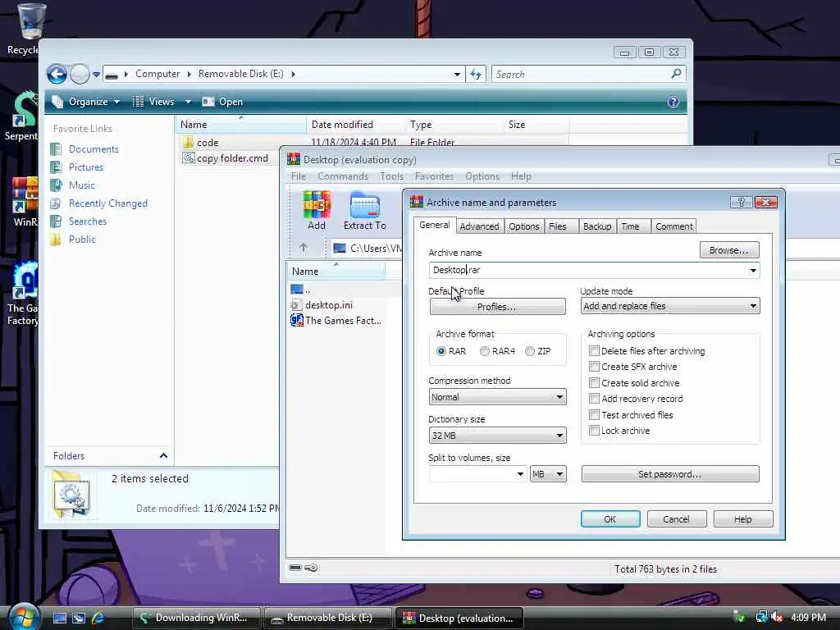Launch Internet Explorer from quick launch

click(98, 618)
